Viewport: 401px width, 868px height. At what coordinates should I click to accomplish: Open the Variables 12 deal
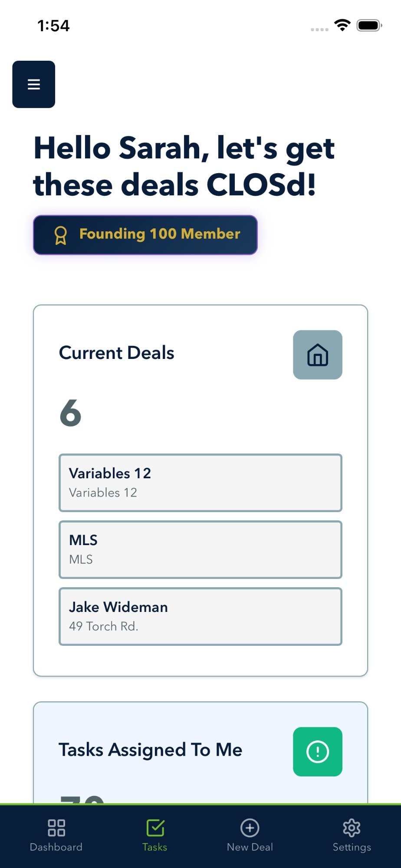click(x=200, y=483)
